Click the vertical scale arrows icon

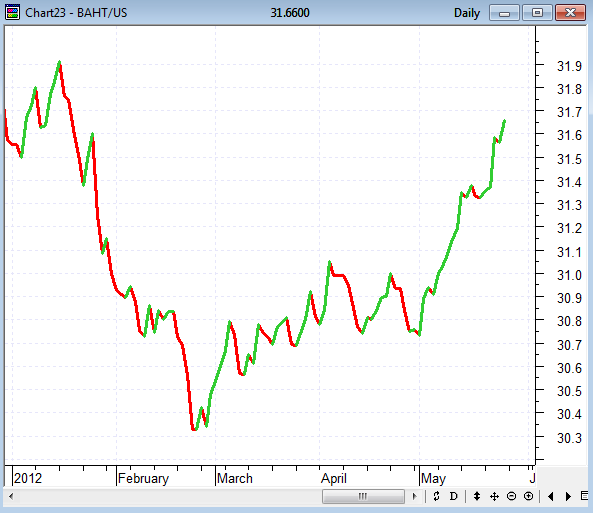click(x=477, y=496)
